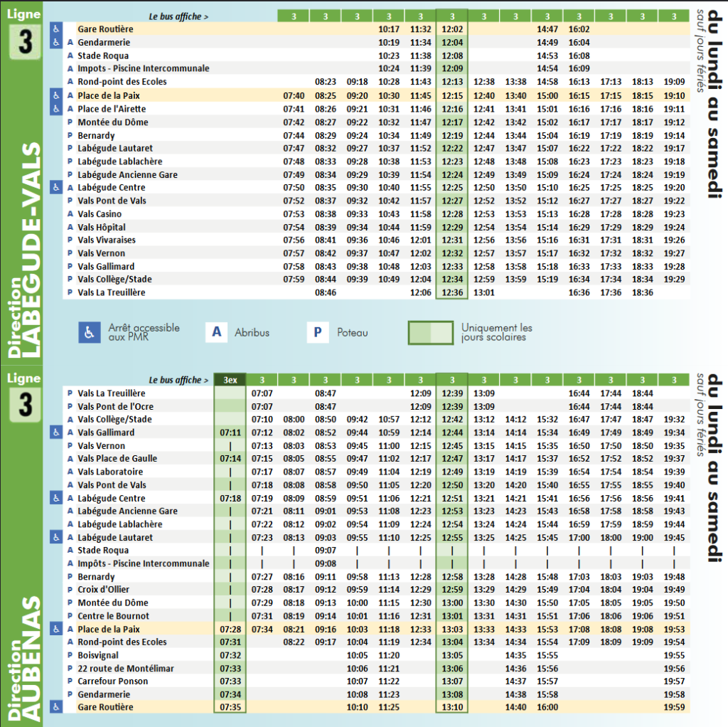Click the 09:08 time at Impôts - Piscine Intercommunale
This screenshot has width=728, height=727.
coord(326,563)
